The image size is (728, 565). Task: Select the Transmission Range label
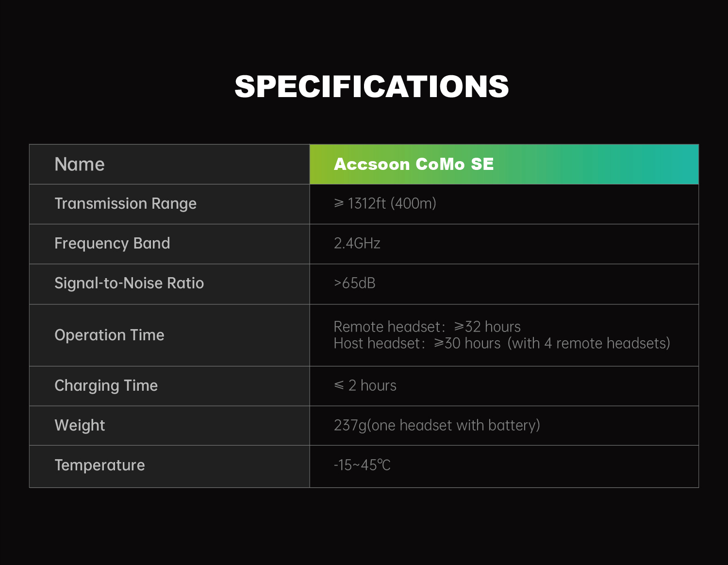coord(125,203)
